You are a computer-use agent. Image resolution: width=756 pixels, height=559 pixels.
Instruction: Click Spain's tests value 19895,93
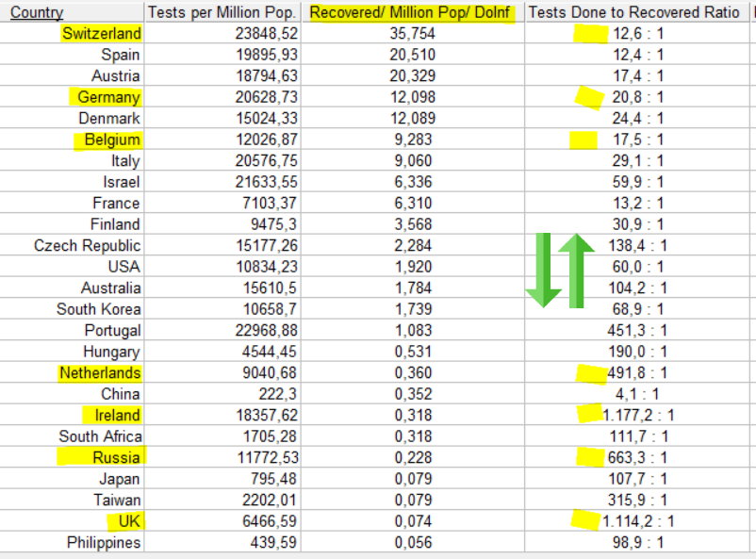(267, 55)
